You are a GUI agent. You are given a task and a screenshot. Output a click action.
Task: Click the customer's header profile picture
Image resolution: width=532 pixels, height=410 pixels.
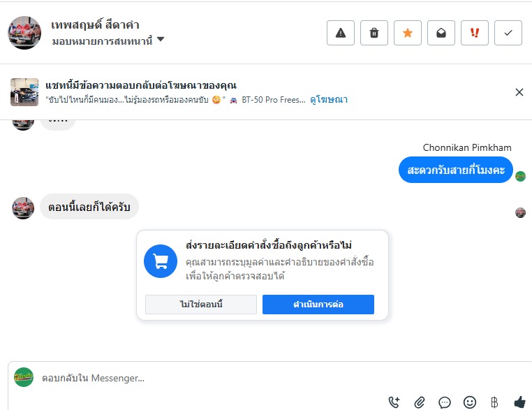[x=24, y=32]
